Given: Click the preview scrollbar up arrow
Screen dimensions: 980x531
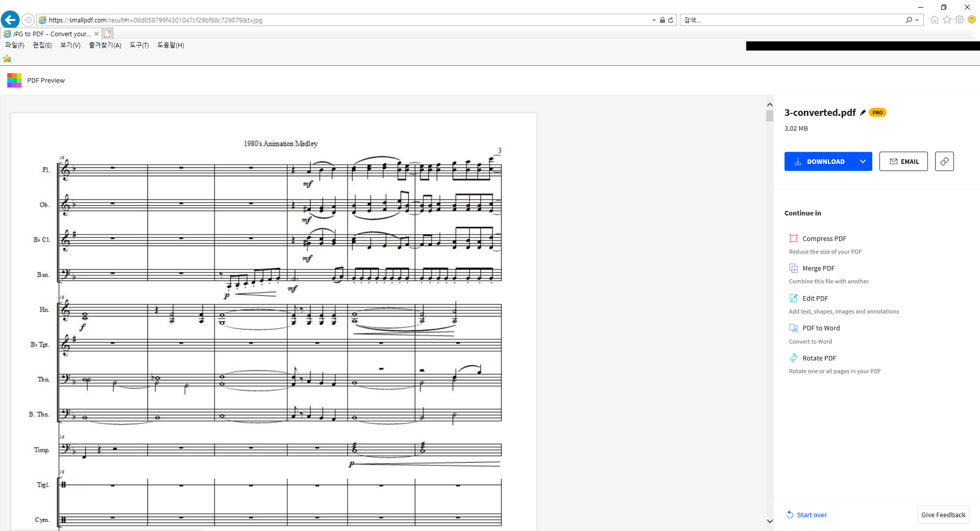Looking at the screenshot, I should pyautogui.click(x=770, y=104).
